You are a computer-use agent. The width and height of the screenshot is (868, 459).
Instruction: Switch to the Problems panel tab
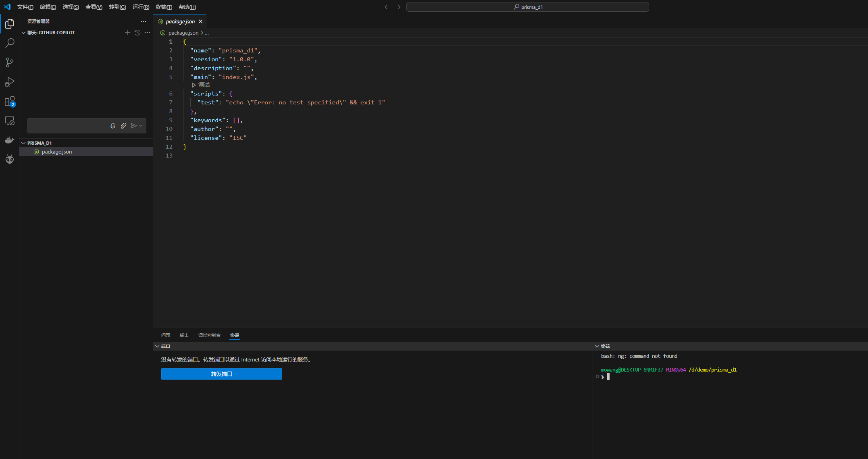point(166,335)
